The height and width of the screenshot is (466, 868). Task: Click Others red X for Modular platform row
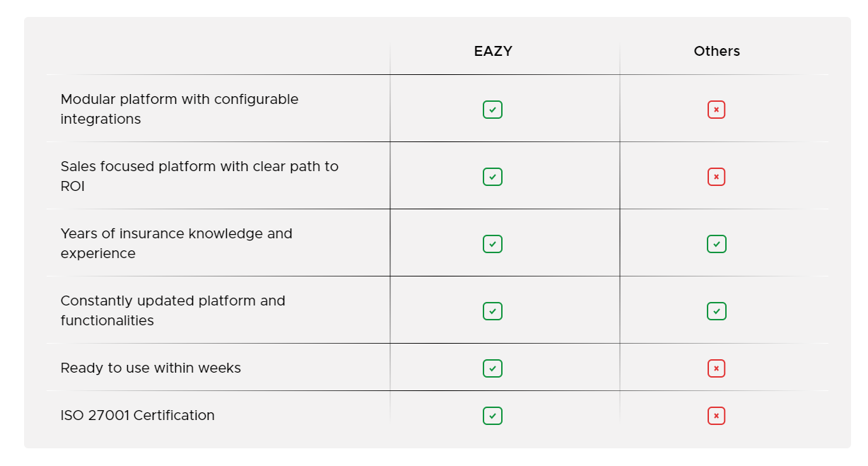(716, 110)
